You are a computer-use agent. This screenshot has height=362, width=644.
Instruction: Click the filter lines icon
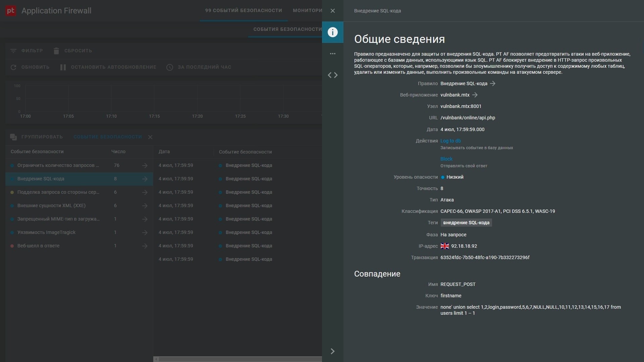pyautogui.click(x=13, y=51)
